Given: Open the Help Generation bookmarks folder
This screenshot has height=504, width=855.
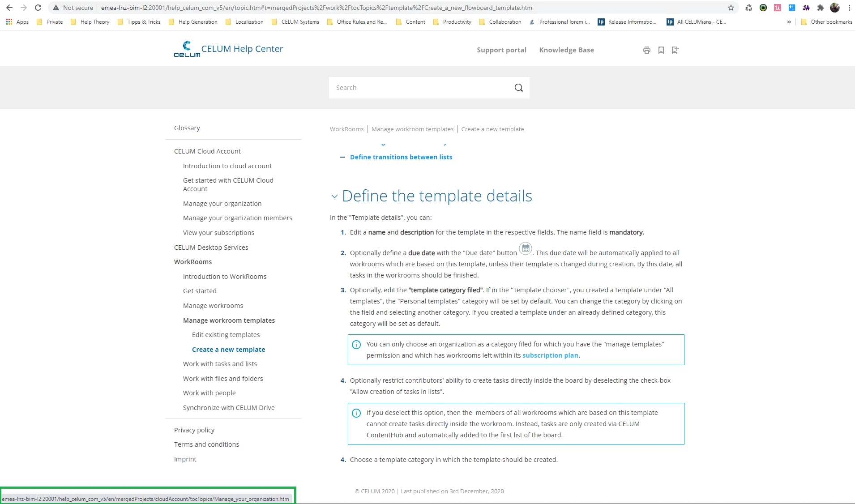Looking at the screenshot, I should tap(193, 22).
